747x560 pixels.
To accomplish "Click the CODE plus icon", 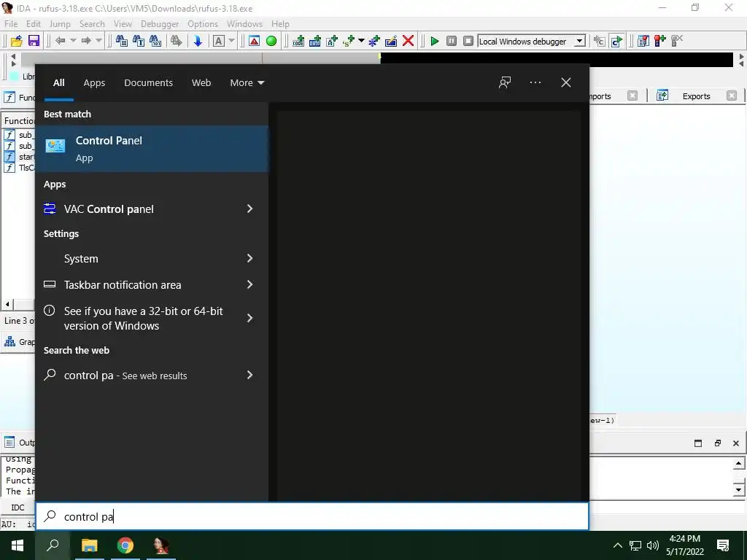I will [298, 41].
